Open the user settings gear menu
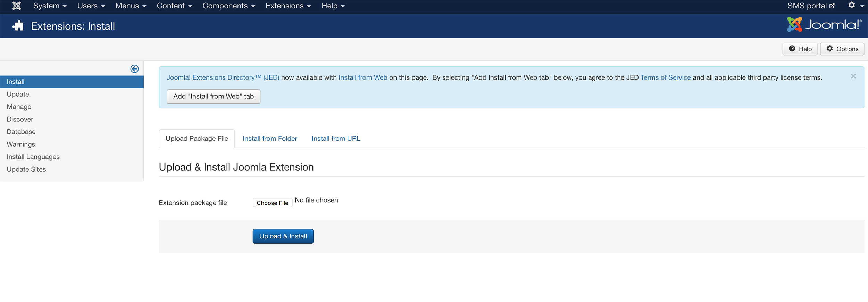The height and width of the screenshot is (302, 868). tap(855, 6)
